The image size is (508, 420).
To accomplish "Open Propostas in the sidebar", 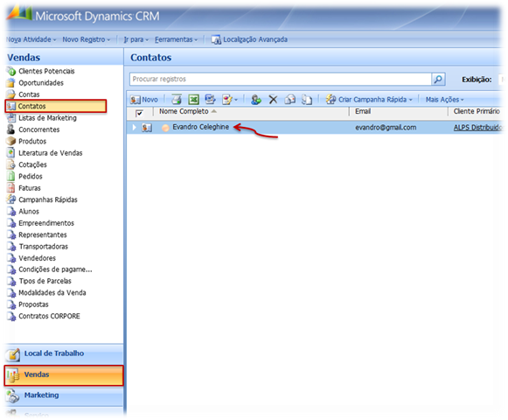I will pos(34,304).
